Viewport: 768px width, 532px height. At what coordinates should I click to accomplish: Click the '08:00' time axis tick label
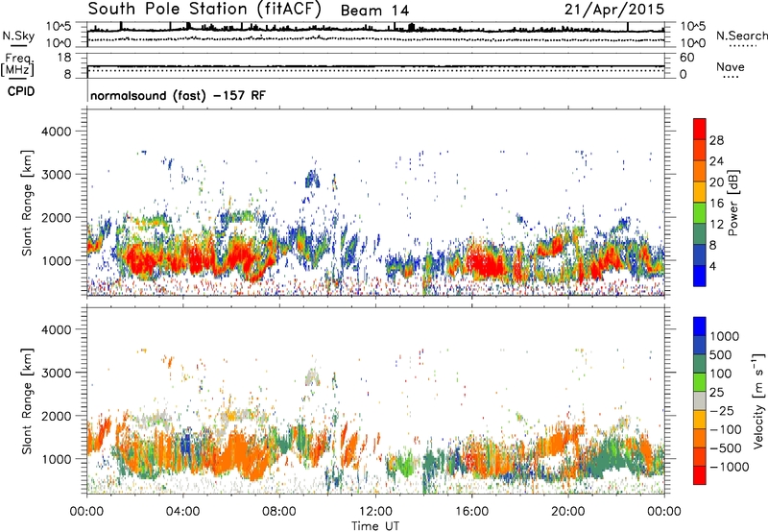click(x=279, y=512)
